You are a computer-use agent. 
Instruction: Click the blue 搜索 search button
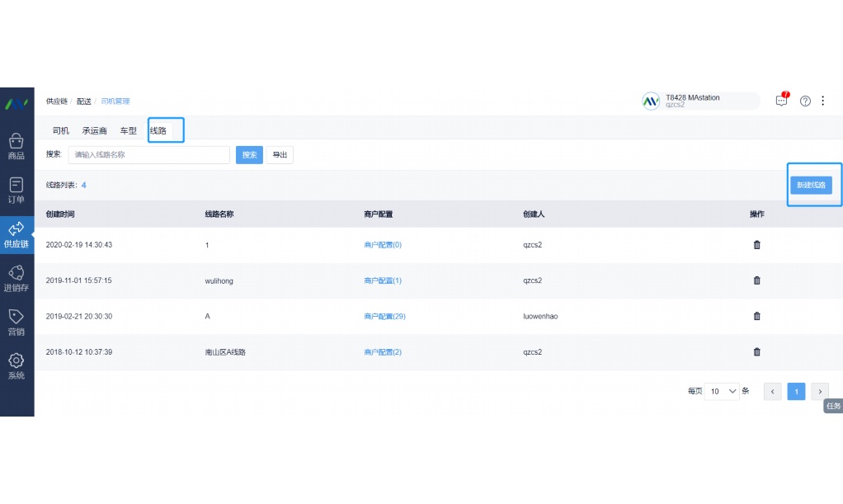point(249,155)
